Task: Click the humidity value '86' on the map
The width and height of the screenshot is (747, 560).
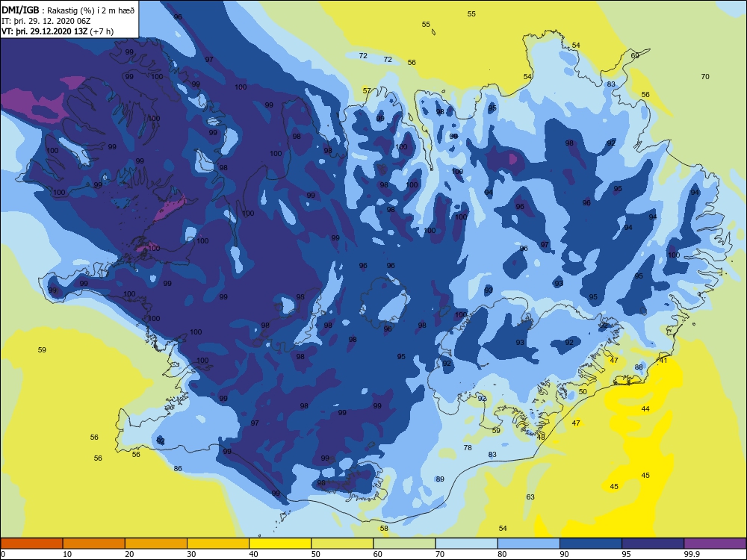Action: (178, 469)
